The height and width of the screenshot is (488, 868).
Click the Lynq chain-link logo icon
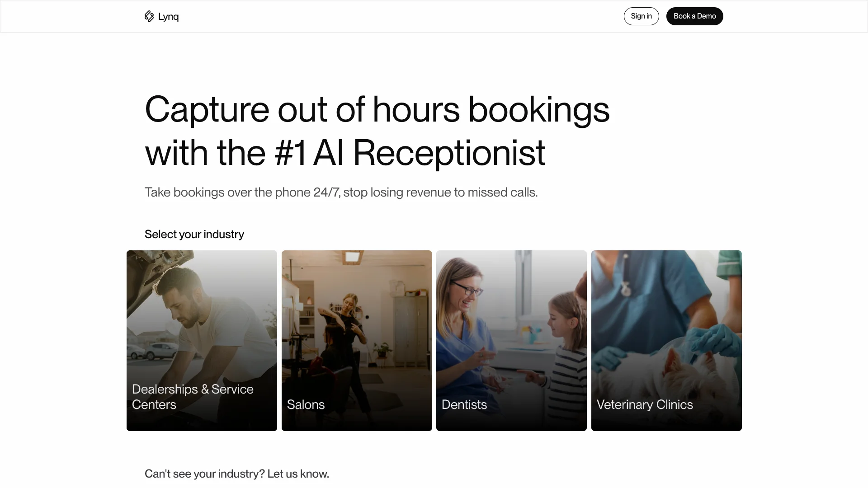(149, 16)
